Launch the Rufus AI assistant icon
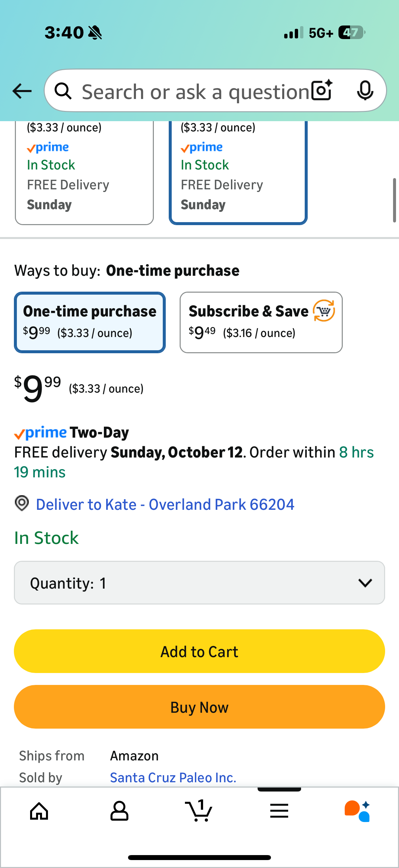The width and height of the screenshot is (399, 868). point(357,811)
